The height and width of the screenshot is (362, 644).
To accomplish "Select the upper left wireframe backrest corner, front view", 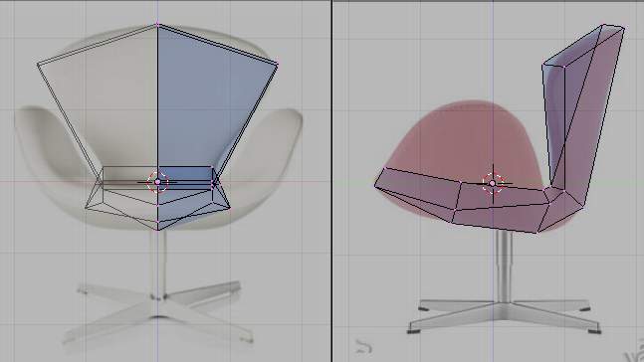I will click(38, 65).
